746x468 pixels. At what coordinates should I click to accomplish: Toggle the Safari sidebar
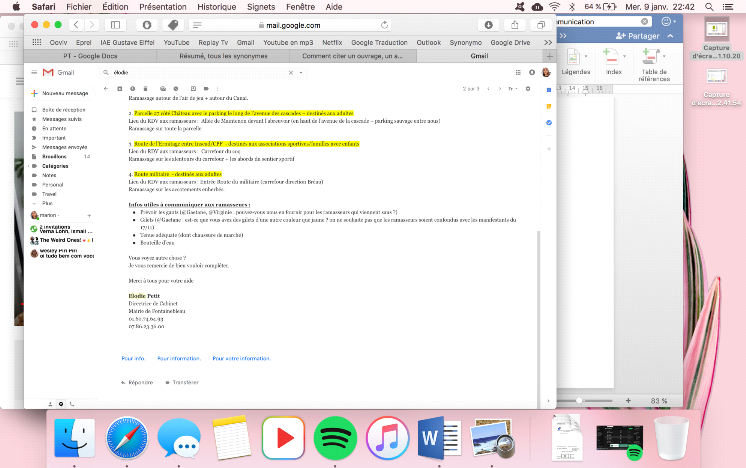pyautogui.click(x=116, y=25)
